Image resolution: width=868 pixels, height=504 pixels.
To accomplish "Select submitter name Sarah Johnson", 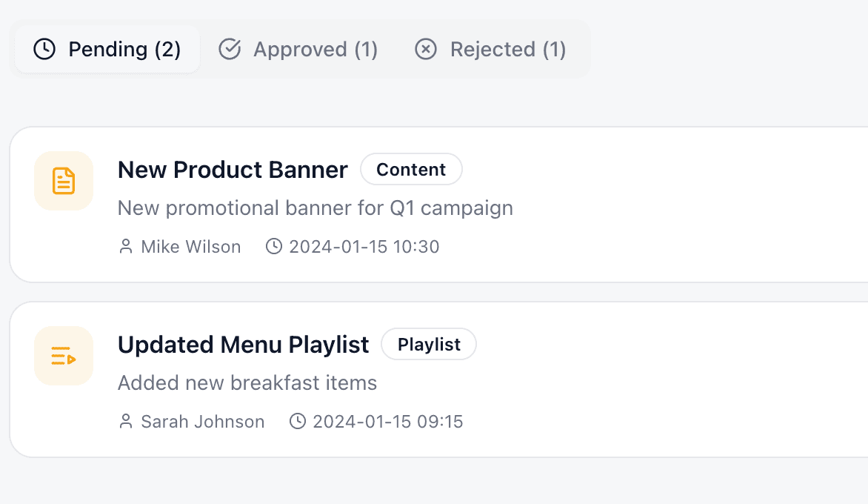I will click(203, 422).
